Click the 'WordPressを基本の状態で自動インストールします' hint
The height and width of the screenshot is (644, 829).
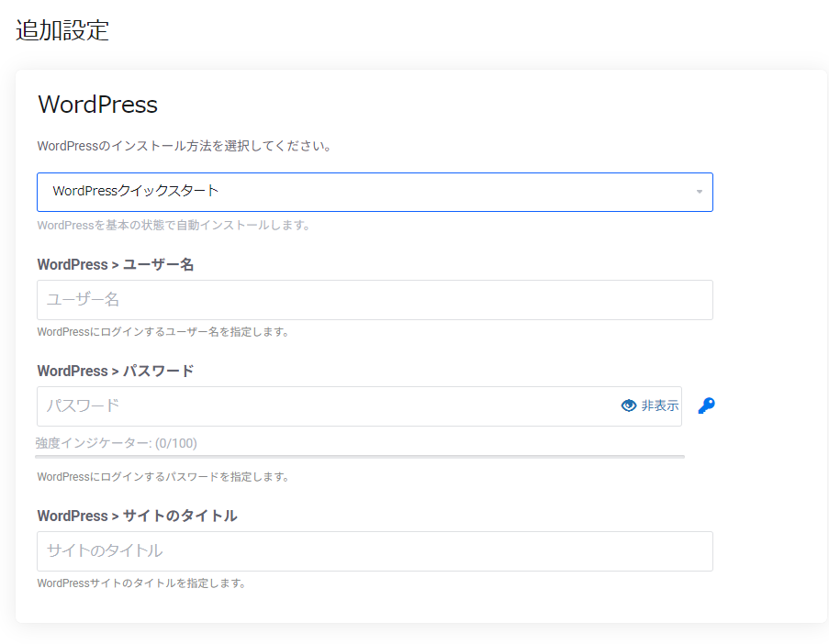click(173, 225)
